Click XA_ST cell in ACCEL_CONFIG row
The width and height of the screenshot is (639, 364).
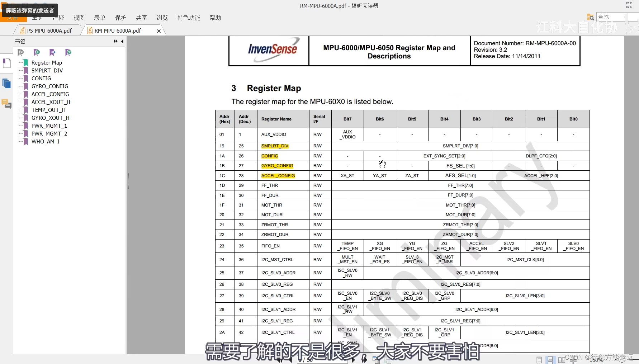347,176
